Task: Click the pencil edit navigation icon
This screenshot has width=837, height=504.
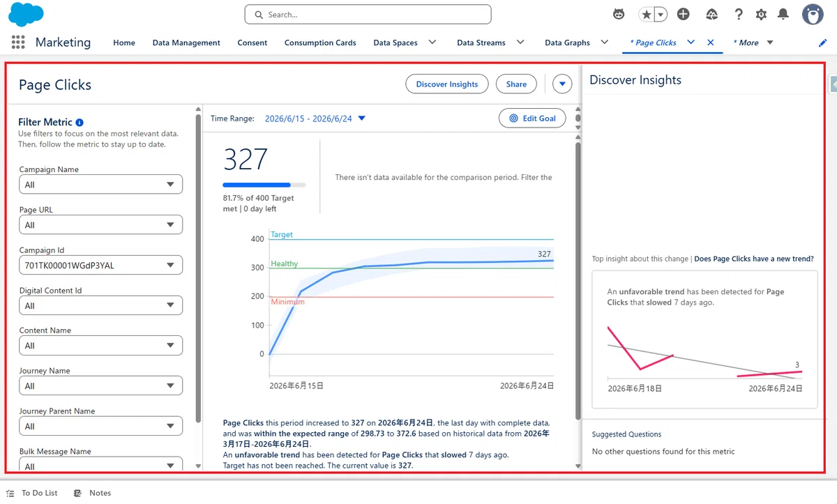Action: coord(822,43)
